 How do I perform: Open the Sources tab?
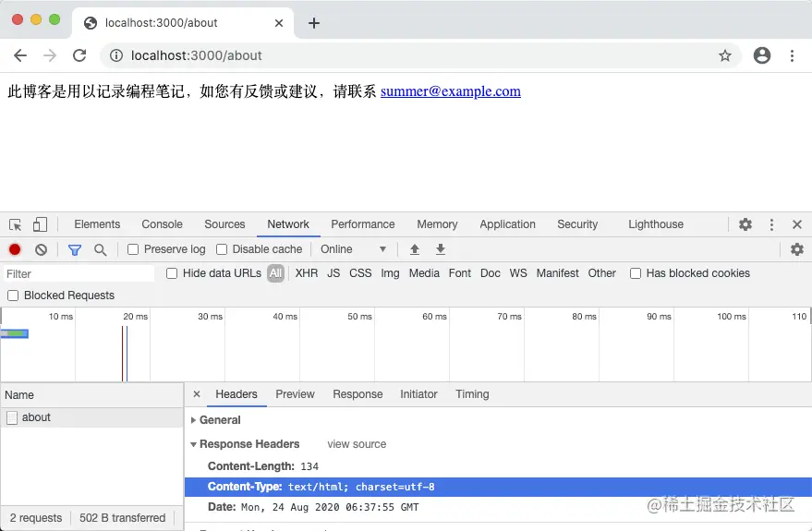[224, 224]
